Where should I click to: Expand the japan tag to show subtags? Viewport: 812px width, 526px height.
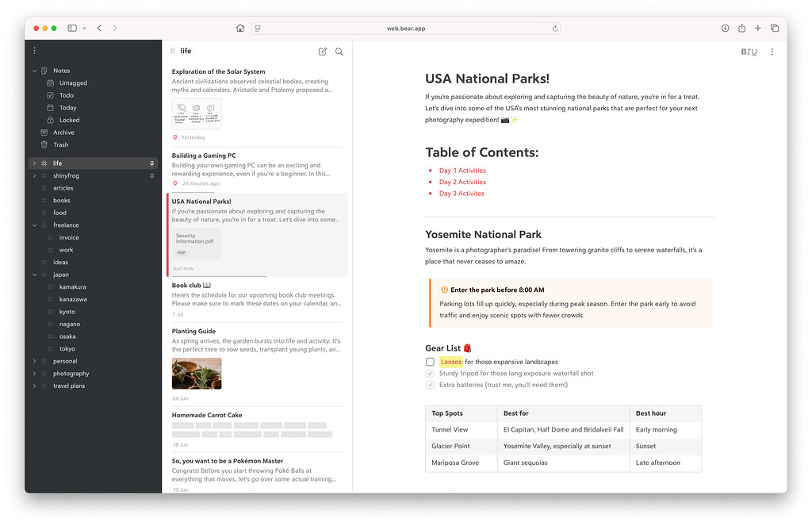pos(35,275)
